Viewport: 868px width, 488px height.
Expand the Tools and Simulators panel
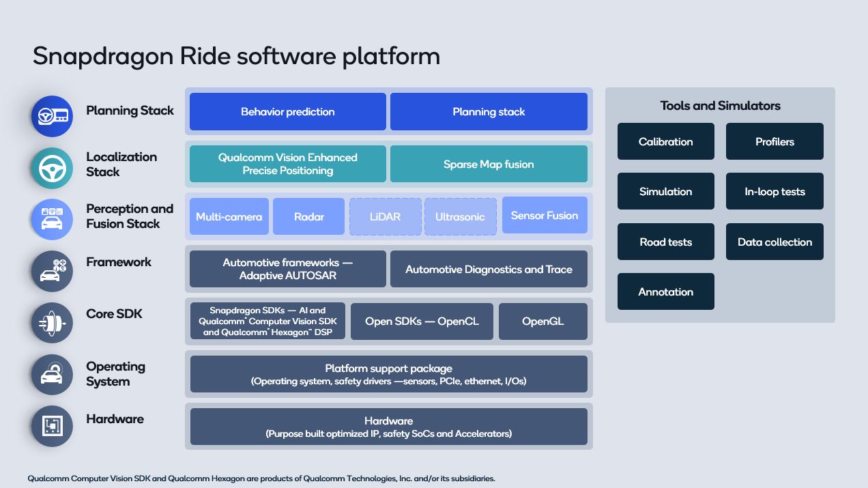click(720, 106)
